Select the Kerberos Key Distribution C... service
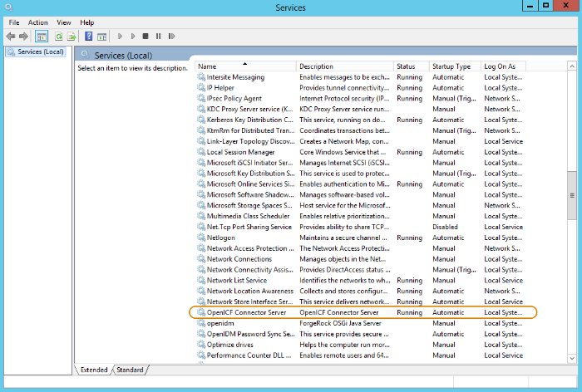The image size is (582, 392). 249,120
